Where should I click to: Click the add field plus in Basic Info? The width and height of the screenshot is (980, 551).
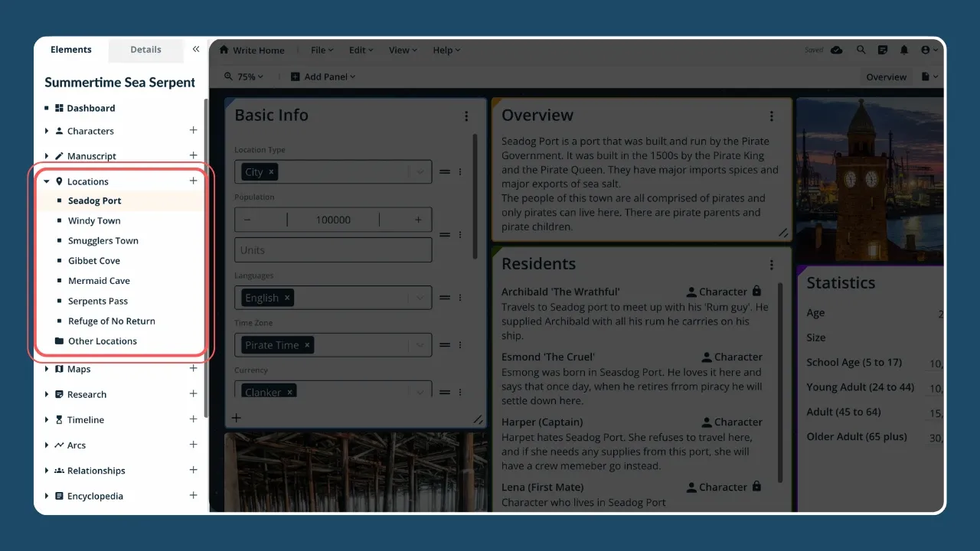(237, 418)
